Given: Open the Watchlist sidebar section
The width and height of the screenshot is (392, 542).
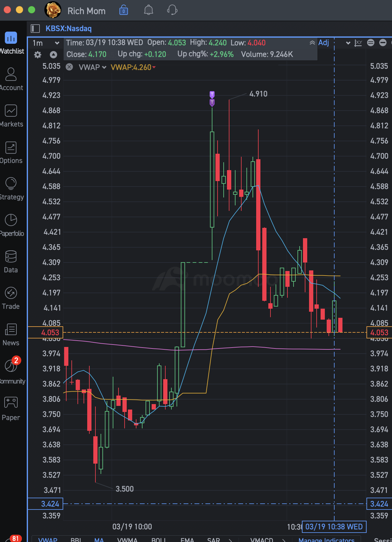Looking at the screenshot, I should click(x=11, y=43).
